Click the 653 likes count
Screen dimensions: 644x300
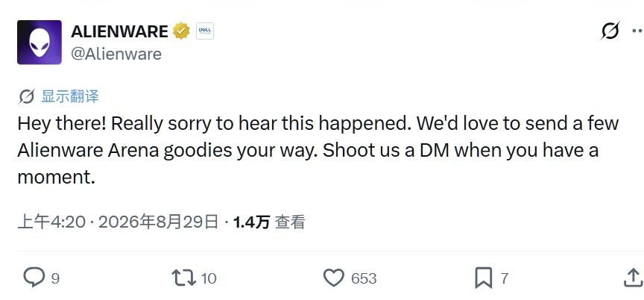click(364, 278)
